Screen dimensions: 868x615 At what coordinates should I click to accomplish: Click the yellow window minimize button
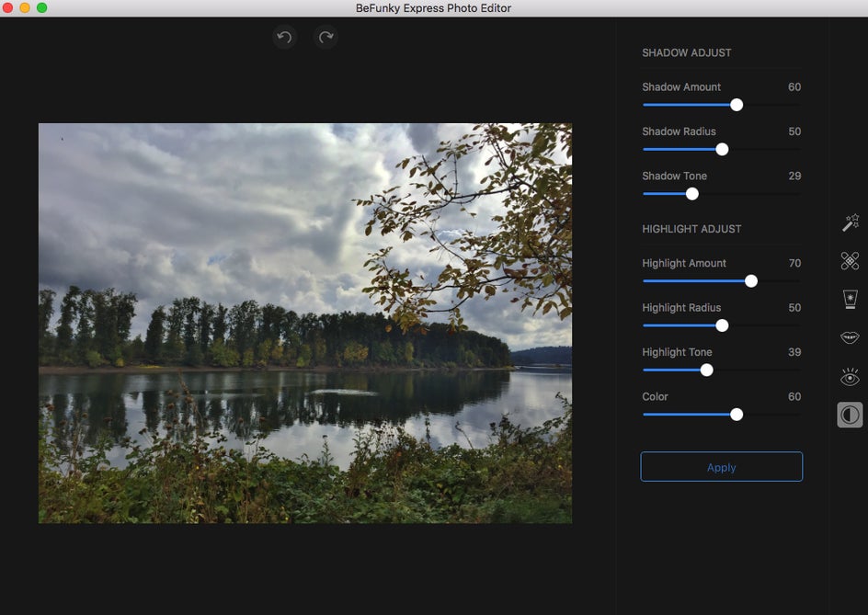(25, 7)
